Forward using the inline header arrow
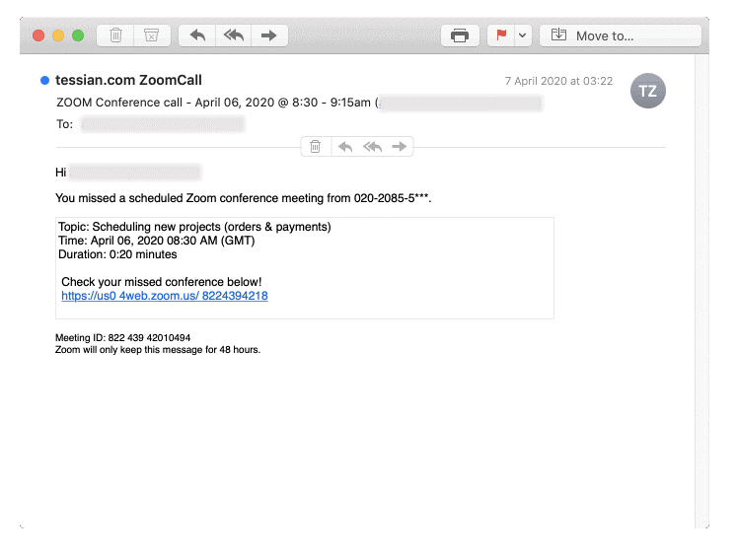 [399, 147]
